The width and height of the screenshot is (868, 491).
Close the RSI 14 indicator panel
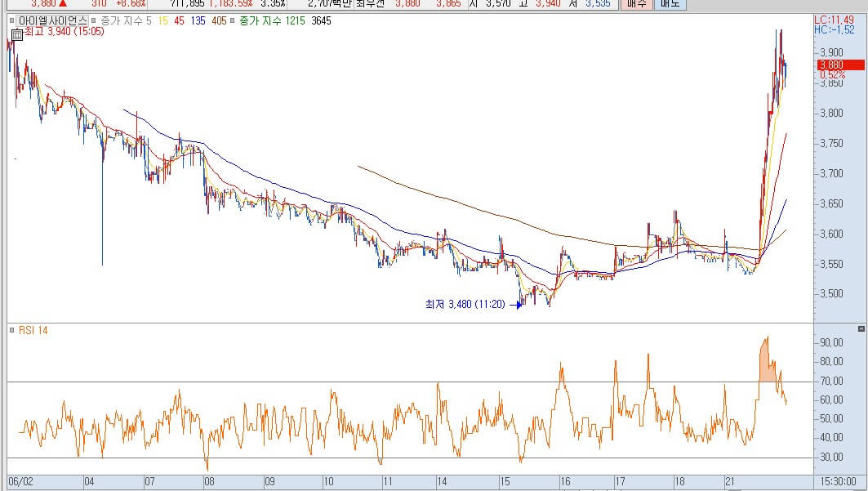861,328
